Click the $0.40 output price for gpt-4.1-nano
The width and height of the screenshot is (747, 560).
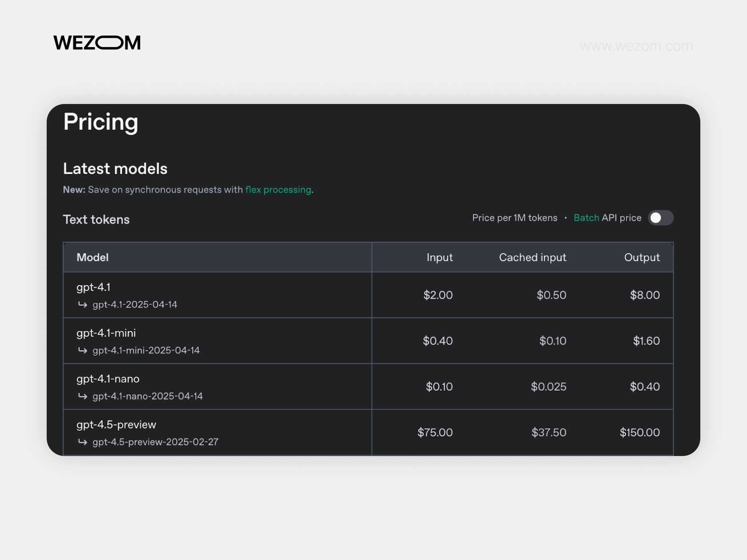645,387
